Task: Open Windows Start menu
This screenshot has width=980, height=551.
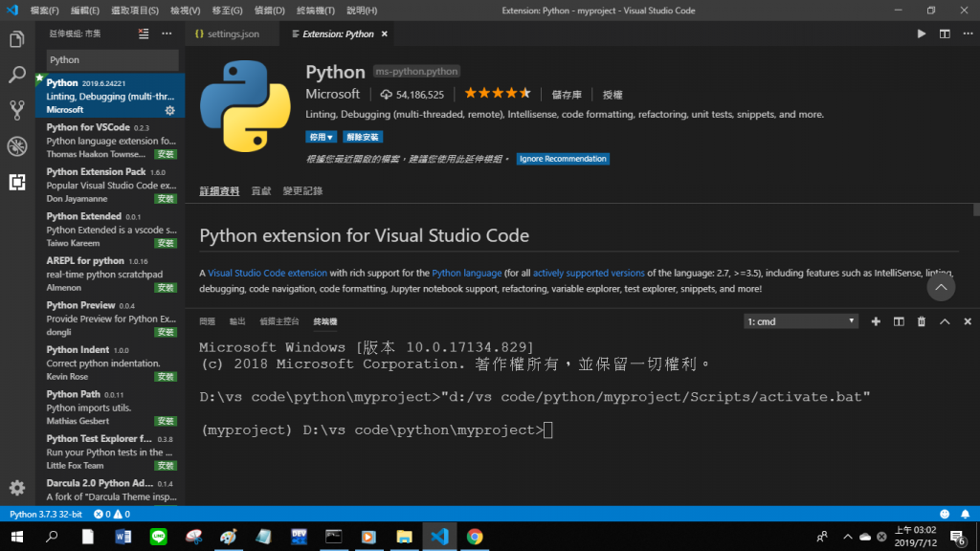Action: 17,537
